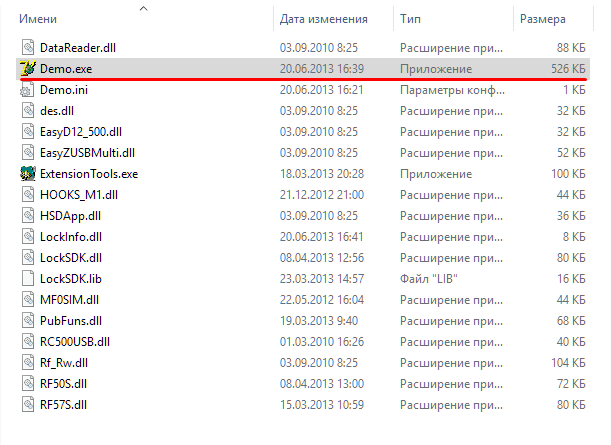Select the file name LockSDK.dll

tap(71, 258)
